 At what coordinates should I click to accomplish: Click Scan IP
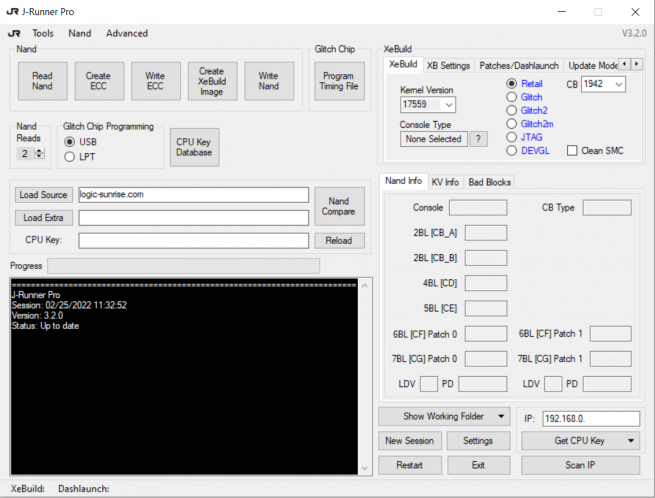click(580, 465)
